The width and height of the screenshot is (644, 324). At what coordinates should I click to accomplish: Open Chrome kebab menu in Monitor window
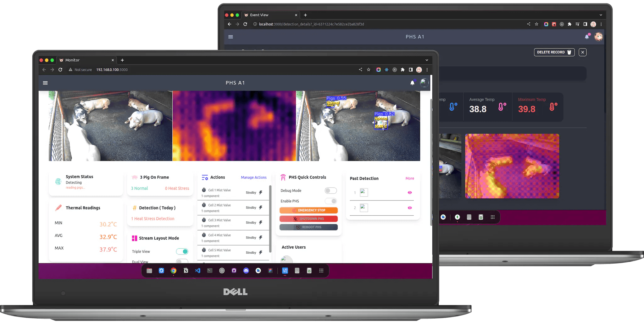tap(427, 70)
